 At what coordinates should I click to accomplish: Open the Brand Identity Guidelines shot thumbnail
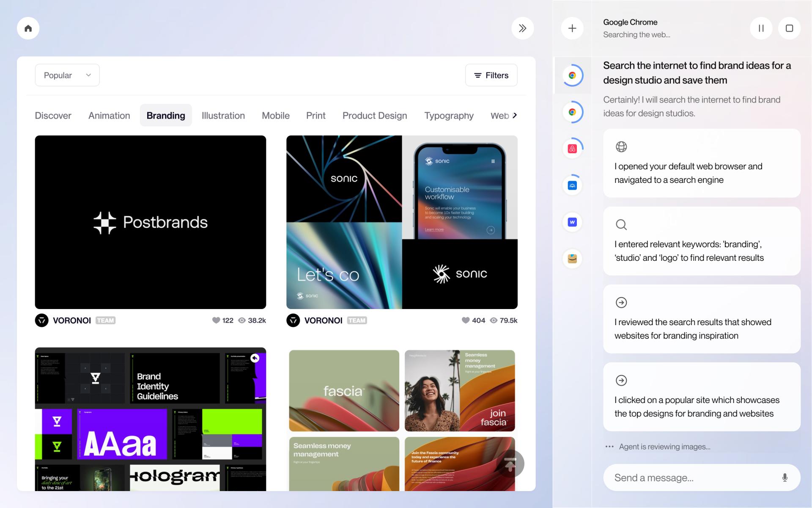pos(151,419)
